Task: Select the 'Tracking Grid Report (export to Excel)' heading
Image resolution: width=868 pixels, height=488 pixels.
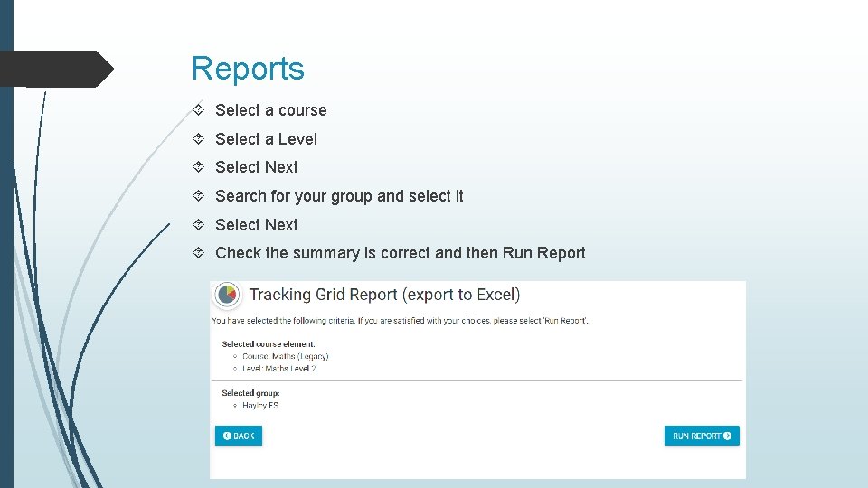Action: [385, 295]
